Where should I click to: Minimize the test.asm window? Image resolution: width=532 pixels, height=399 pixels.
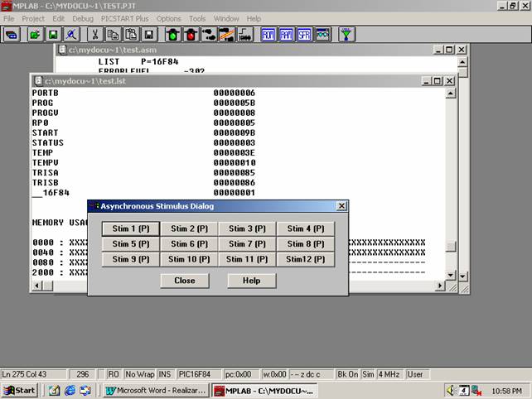pyautogui.click(x=438, y=50)
